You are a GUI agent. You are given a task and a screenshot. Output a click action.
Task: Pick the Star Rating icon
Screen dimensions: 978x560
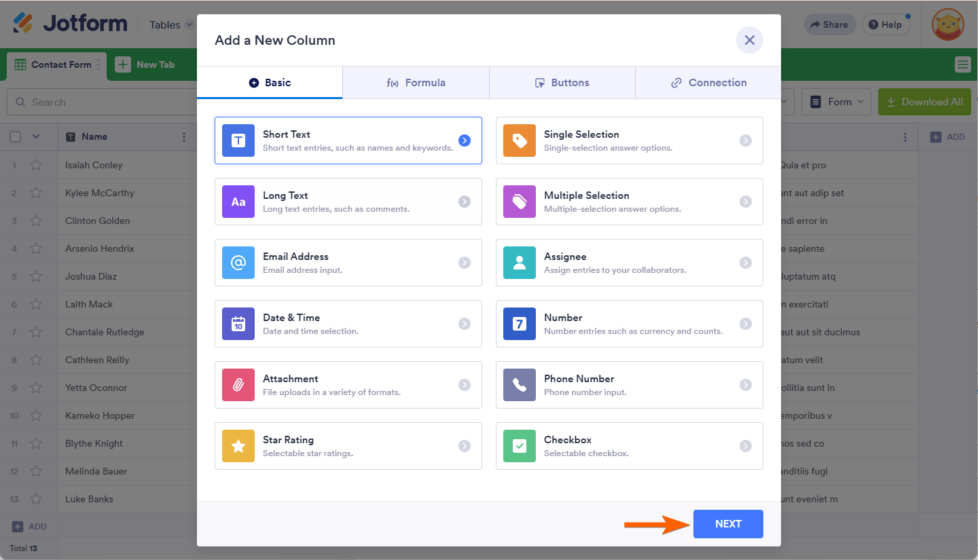tap(238, 446)
